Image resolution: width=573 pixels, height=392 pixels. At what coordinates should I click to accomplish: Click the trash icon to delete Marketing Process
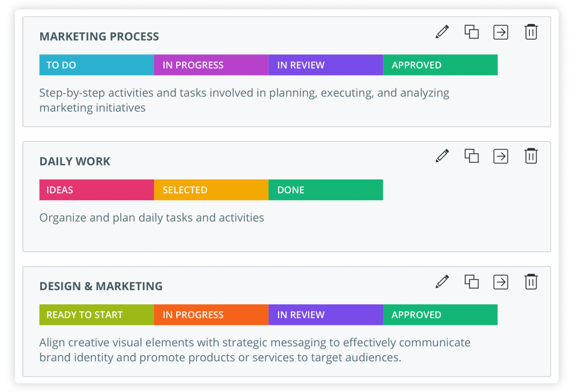pyautogui.click(x=530, y=32)
